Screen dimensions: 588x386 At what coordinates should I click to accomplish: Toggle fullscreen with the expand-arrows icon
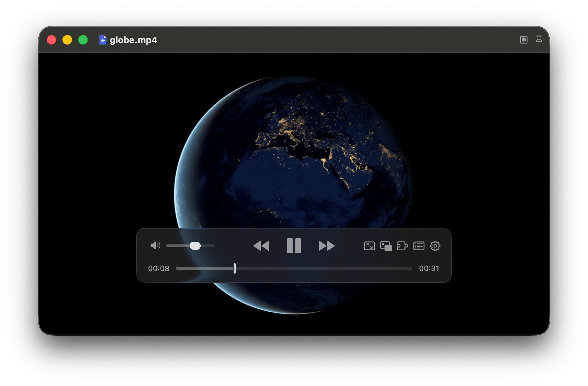(x=369, y=246)
